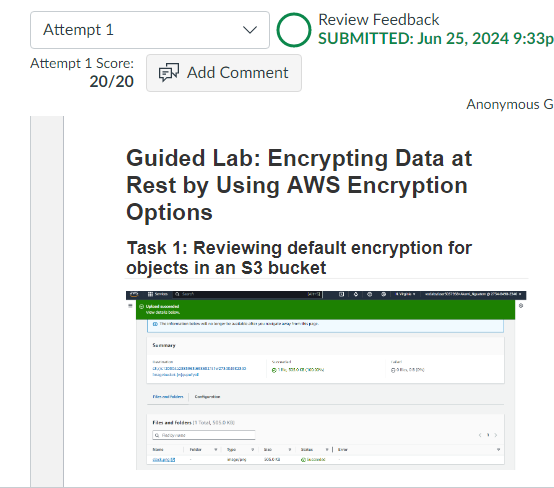554x488 pixels.
Task: Click the green submission status circle icon
Action: click(294, 30)
